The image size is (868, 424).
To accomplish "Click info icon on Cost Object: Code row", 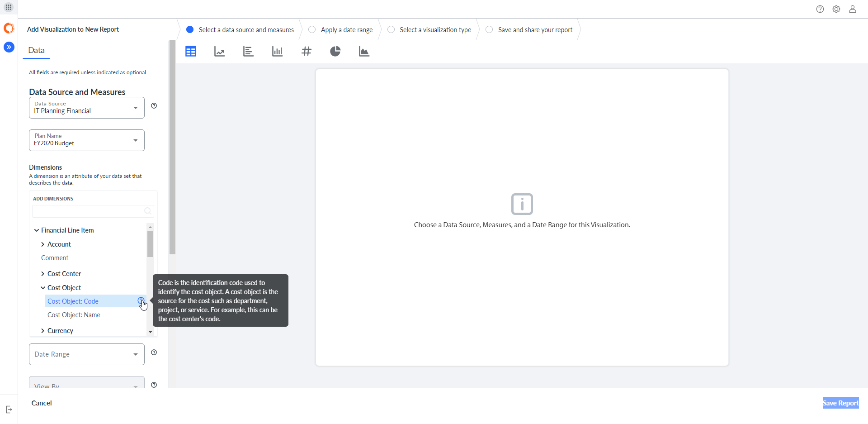I will tap(141, 301).
